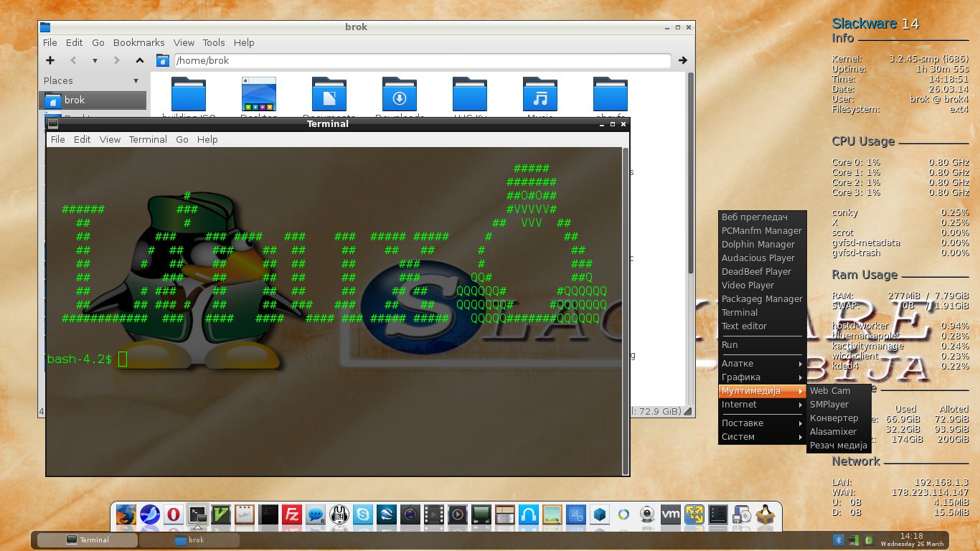
Task: Open the green V Vim dock icon
Action: pyautogui.click(x=221, y=514)
